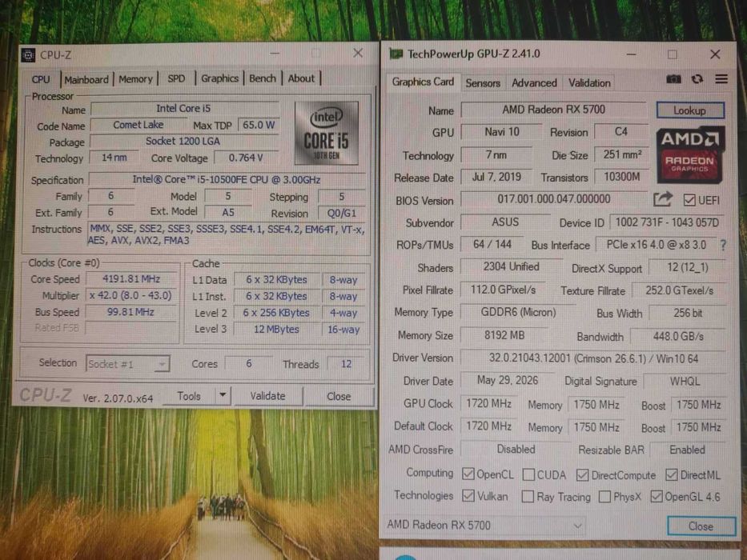Image resolution: width=747 pixels, height=560 pixels.
Task: Open the AMD Radeon RX 5700 GPU selector
Action: 484,526
